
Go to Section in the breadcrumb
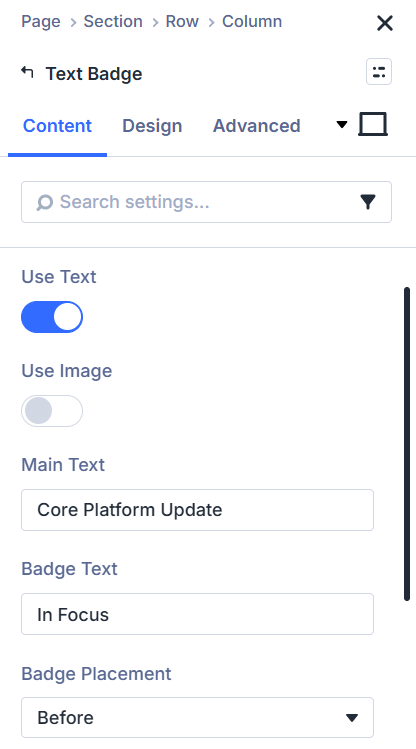[x=113, y=21]
